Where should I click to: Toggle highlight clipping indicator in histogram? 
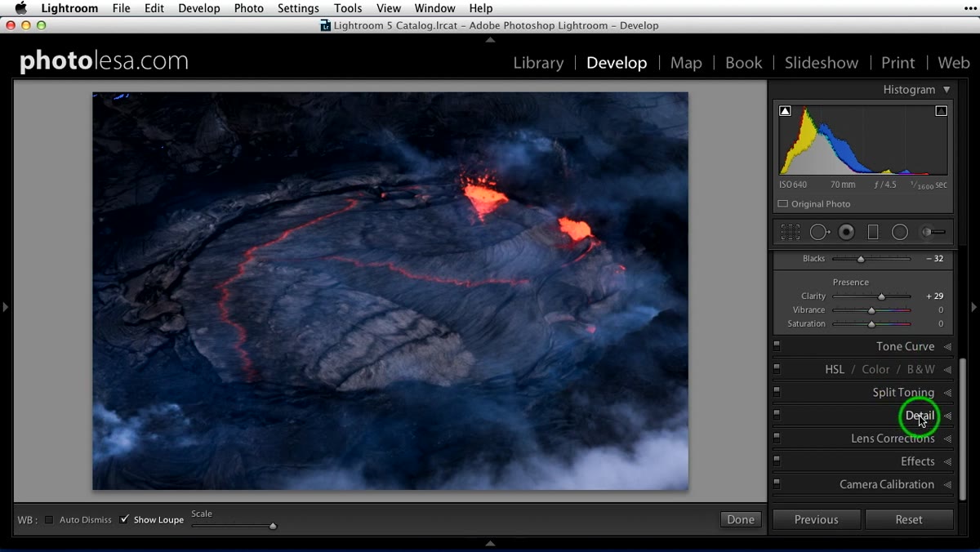[941, 111]
